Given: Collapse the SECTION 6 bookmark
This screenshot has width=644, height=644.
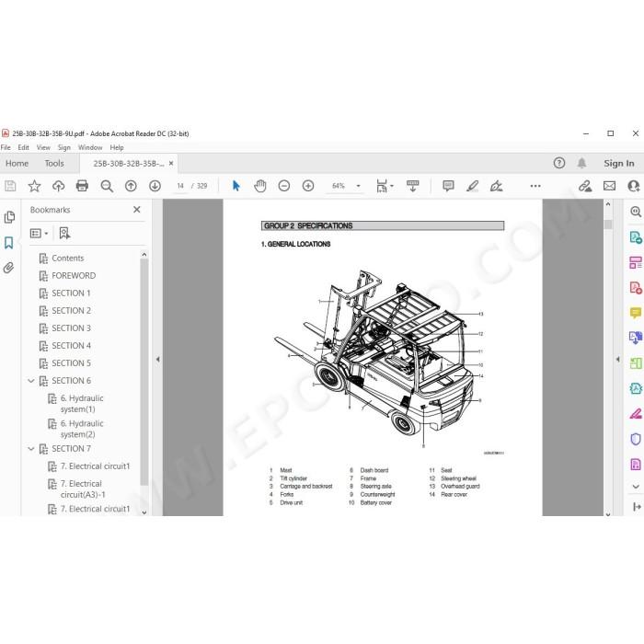Looking at the screenshot, I should click(30, 381).
